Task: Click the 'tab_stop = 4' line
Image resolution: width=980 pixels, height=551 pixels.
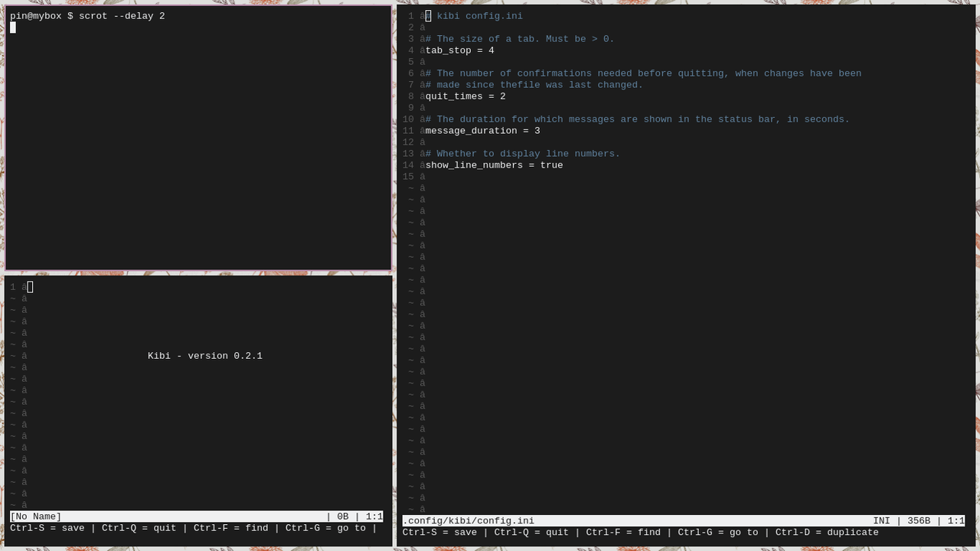Action: tap(460, 51)
